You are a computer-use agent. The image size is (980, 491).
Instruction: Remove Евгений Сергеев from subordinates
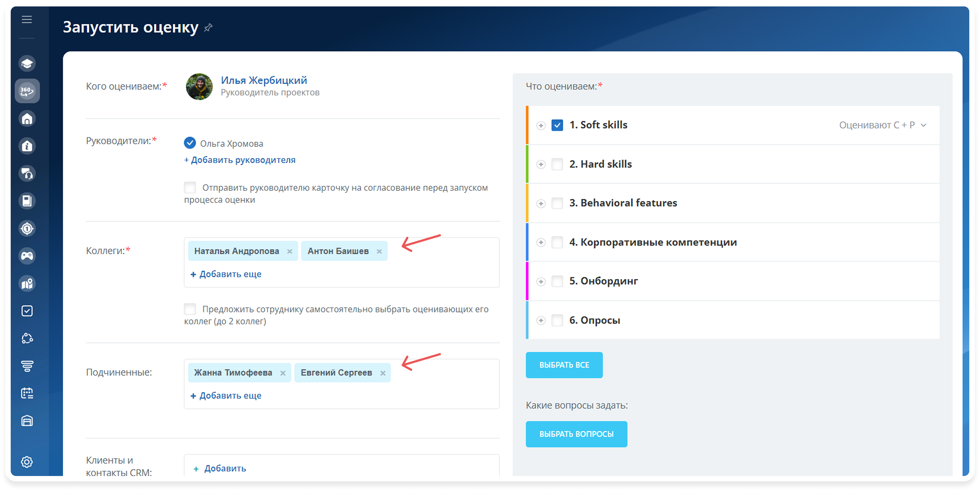(383, 373)
